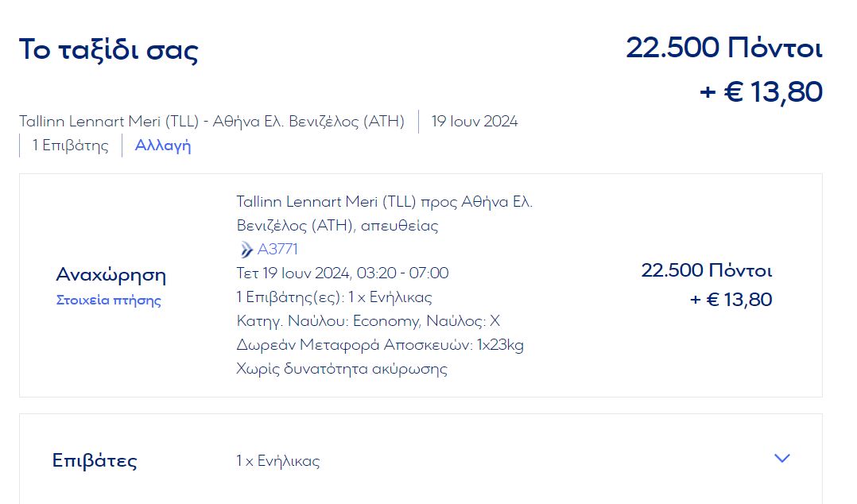Click the Αναχώρηση heading
This screenshot has width=857, height=504.
coord(111,274)
